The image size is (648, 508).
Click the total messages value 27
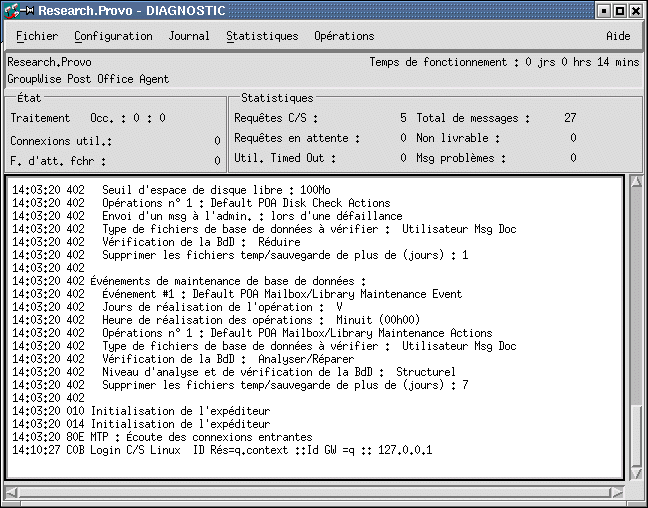point(570,118)
